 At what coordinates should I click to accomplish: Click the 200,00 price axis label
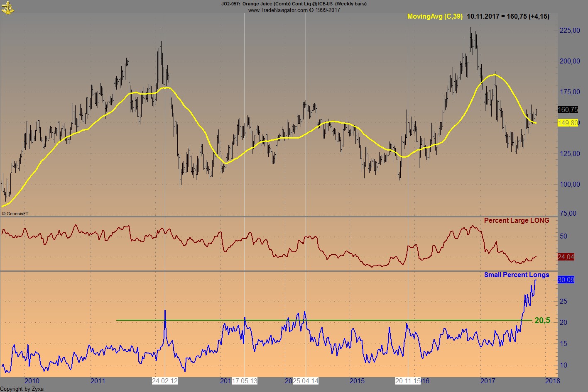pyautogui.click(x=570, y=61)
